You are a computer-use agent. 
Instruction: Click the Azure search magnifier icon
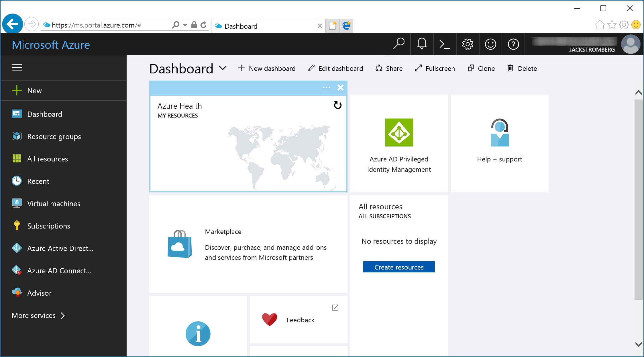pyautogui.click(x=399, y=44)
